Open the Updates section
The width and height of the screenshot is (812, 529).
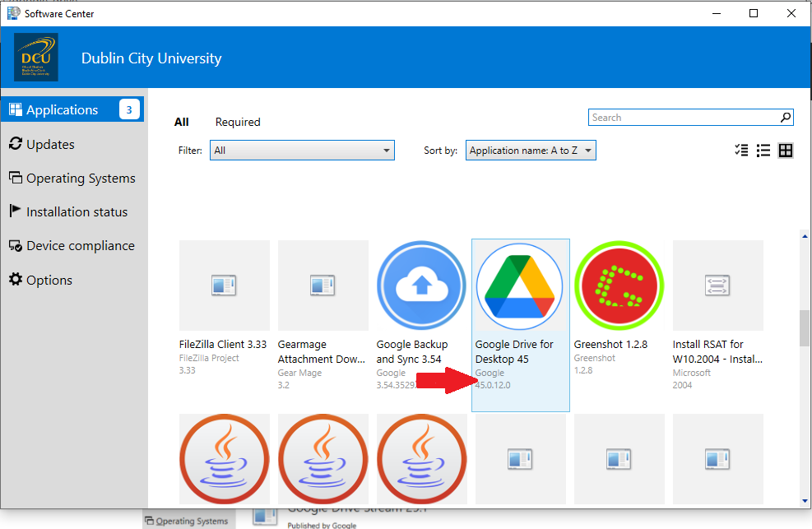click(50, 145)
